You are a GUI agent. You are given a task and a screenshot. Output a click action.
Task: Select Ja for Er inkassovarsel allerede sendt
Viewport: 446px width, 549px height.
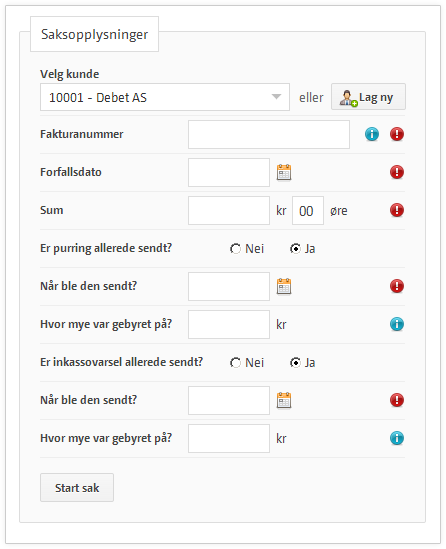(295, 363)
